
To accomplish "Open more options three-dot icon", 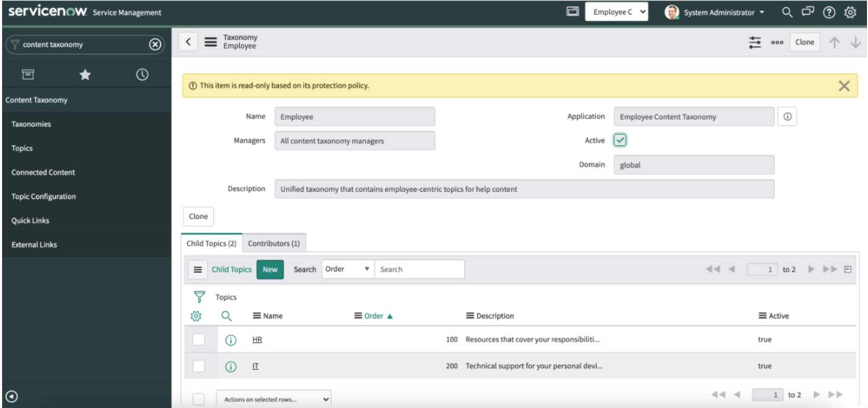I will 777,43.
